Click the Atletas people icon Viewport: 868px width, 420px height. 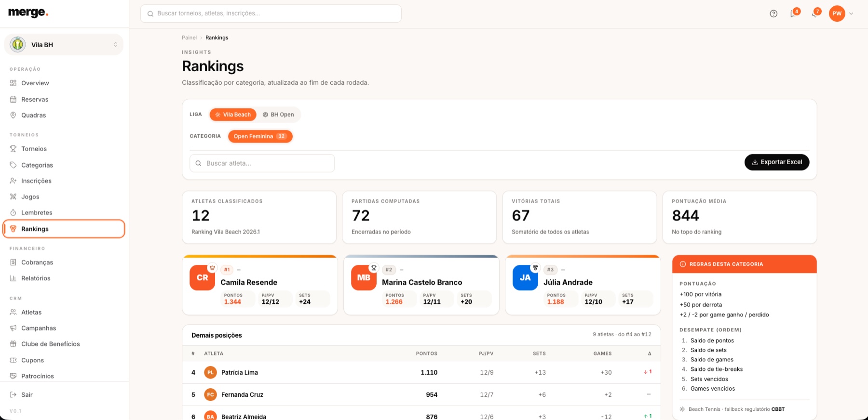point(14,312)
